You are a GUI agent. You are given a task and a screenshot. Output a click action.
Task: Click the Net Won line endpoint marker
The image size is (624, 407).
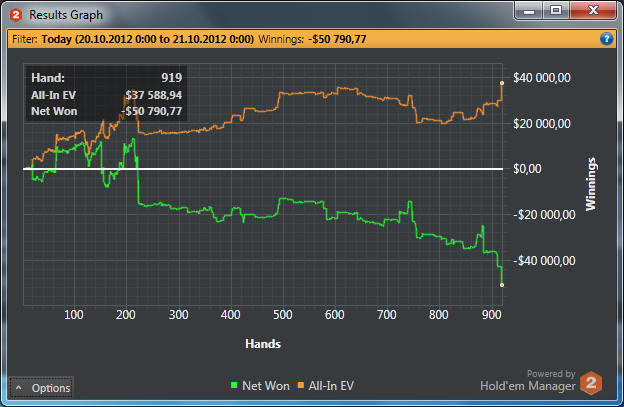(x=502, y=285)
